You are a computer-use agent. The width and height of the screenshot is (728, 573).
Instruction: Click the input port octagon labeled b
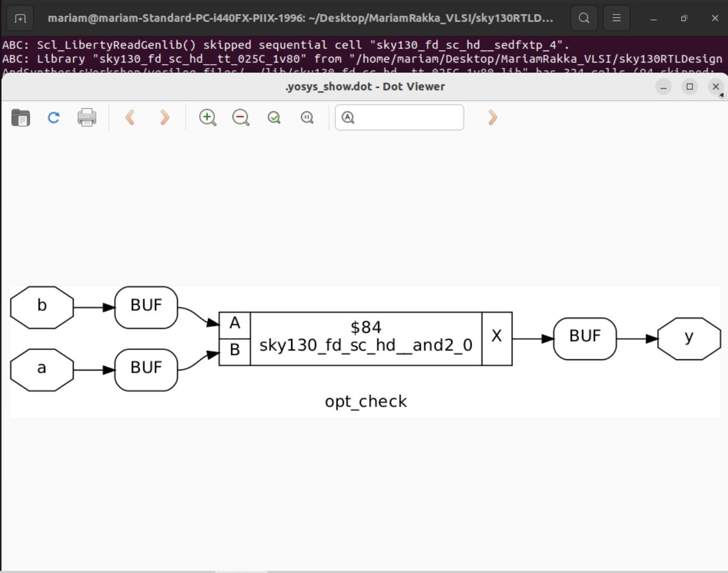[x=41, y=307]
